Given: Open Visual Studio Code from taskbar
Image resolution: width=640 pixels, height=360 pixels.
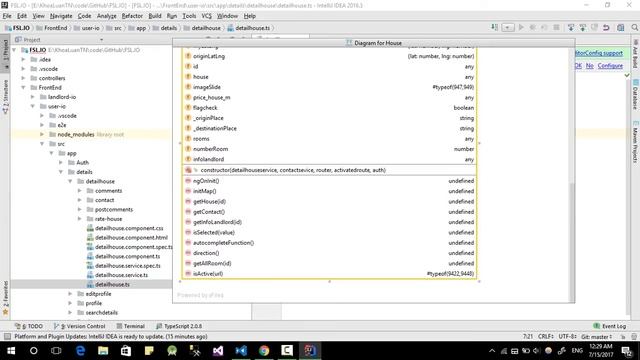Looking at the screenshot, I should [x=241, y=351].
